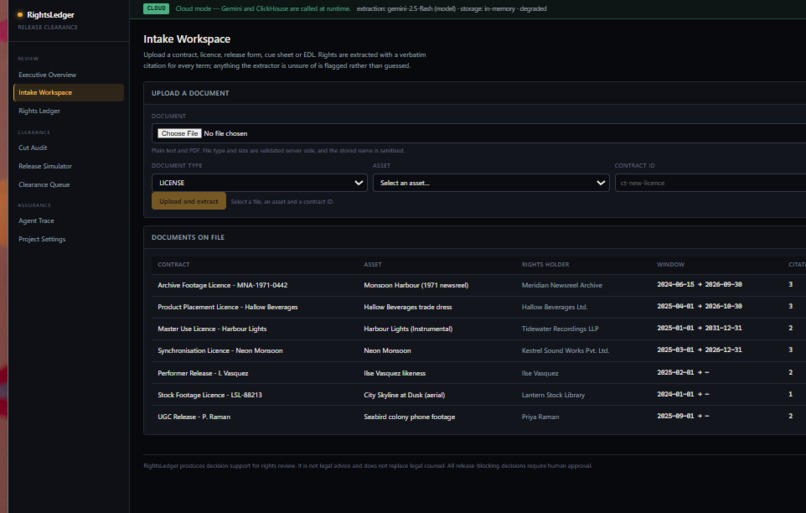Open the Cut Audit section
Viewport: 806px width, 513px height.
point(32,148)
